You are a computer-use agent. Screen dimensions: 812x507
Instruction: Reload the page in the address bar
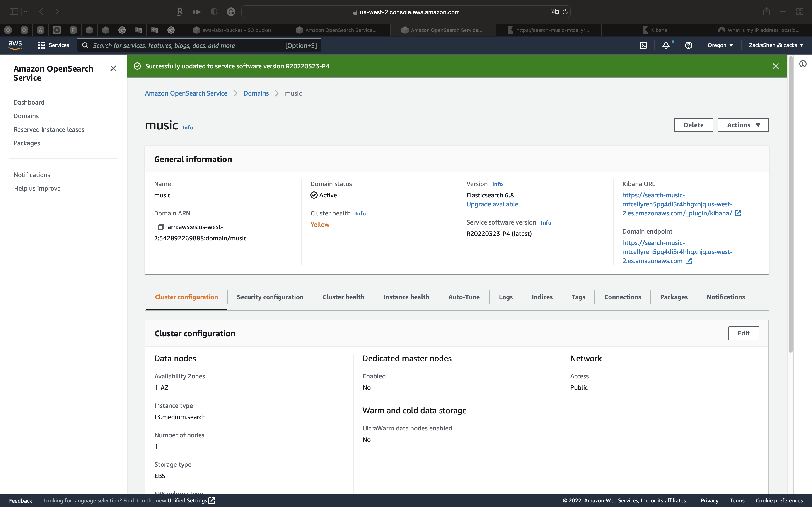click(565, 12)
